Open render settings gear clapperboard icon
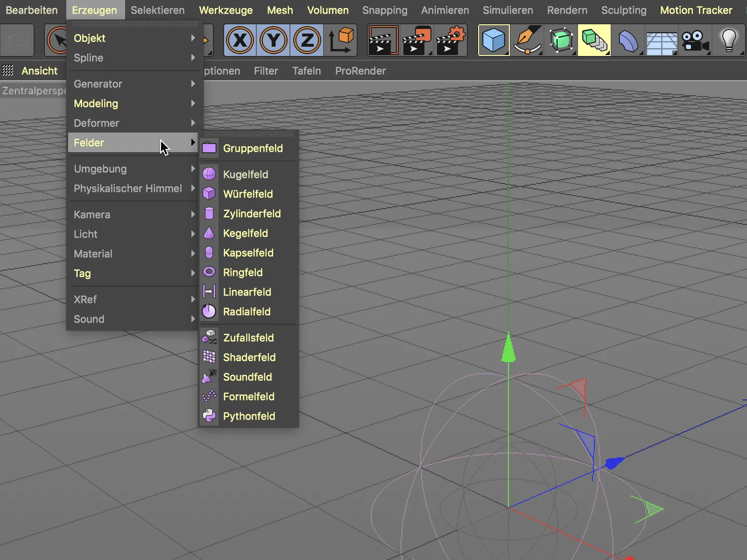This screenshot has width=747, height=560. pyautogui.click(x=451, y=41)
